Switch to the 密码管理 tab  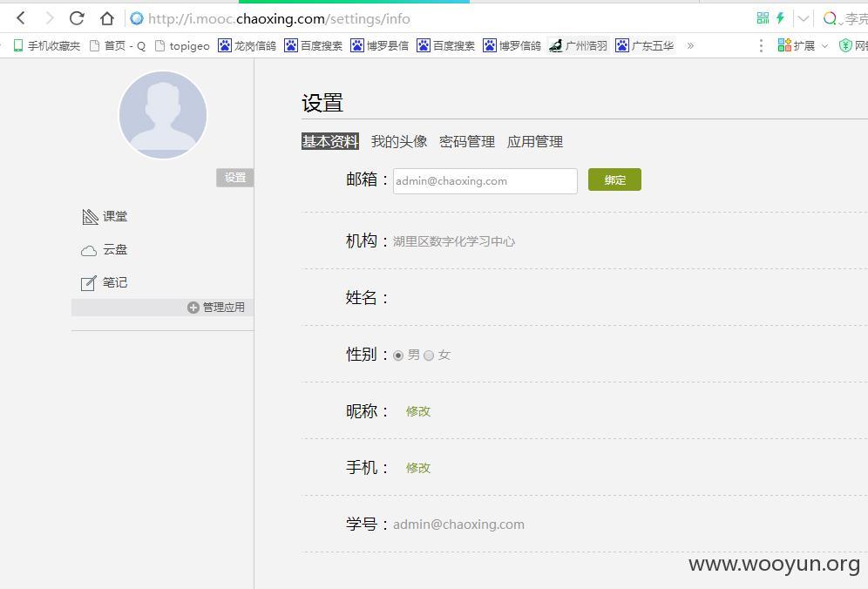click(466, 141)
